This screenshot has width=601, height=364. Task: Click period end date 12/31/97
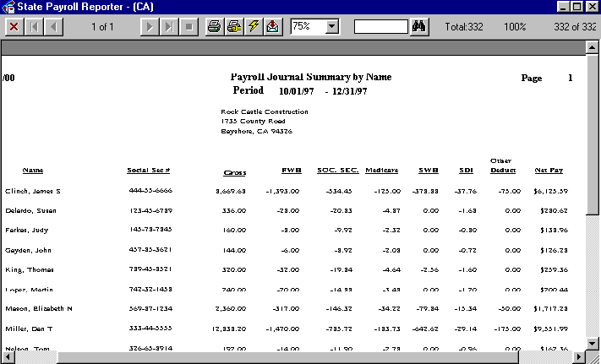tap(350, 91)
